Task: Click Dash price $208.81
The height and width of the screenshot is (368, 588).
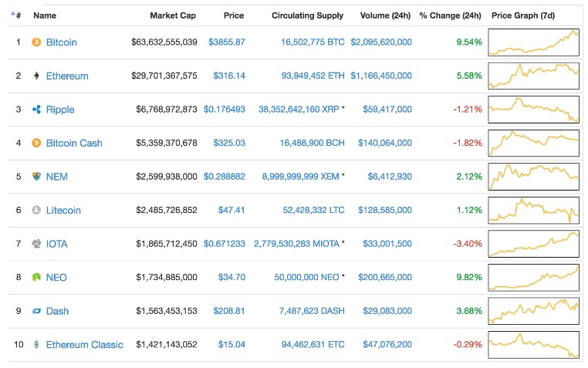Action: tap(229, 311)
